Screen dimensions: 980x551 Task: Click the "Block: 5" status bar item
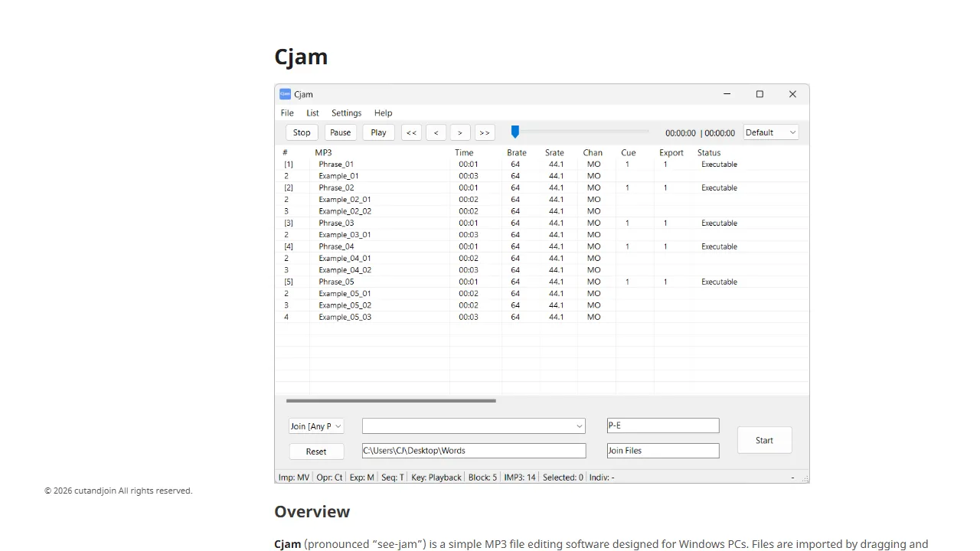click(482, 477)
